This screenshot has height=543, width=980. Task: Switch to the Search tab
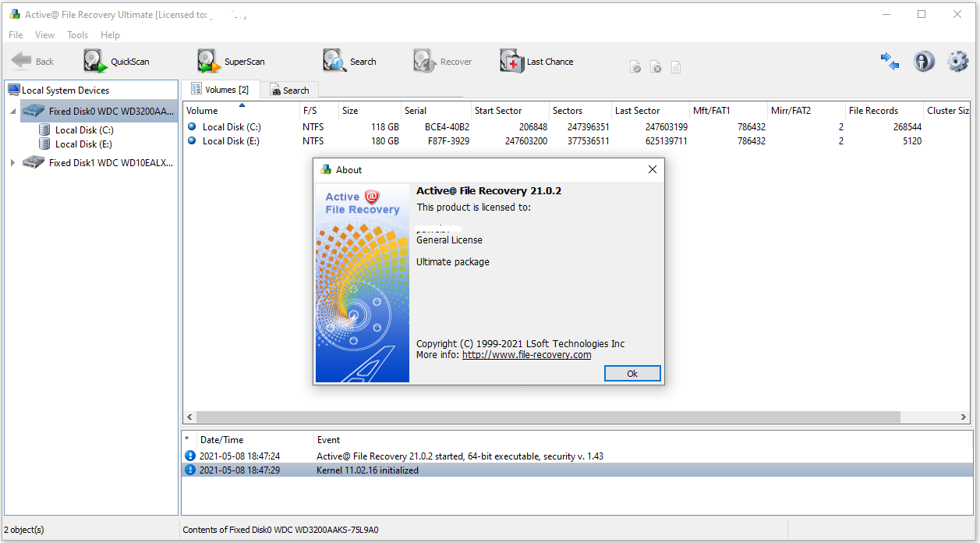tap(290, 89)
